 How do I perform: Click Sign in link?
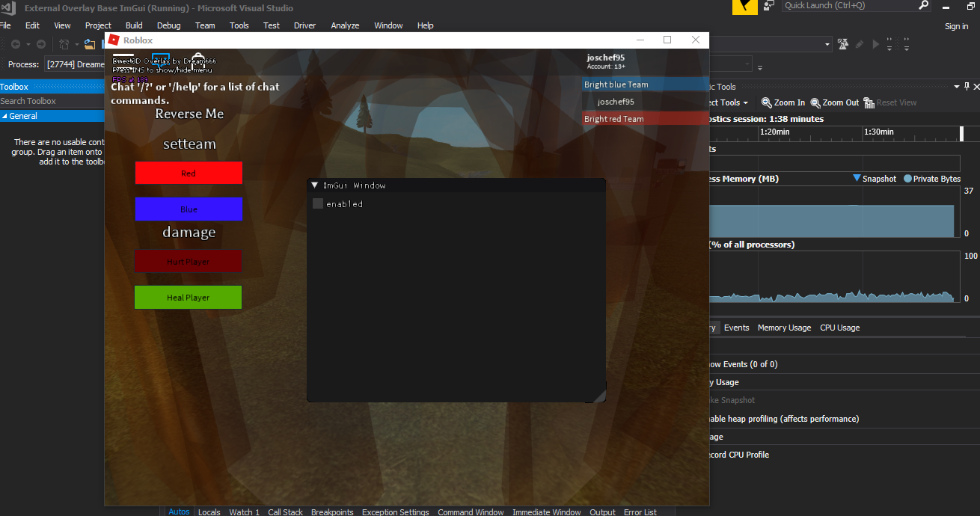(956, 26)
